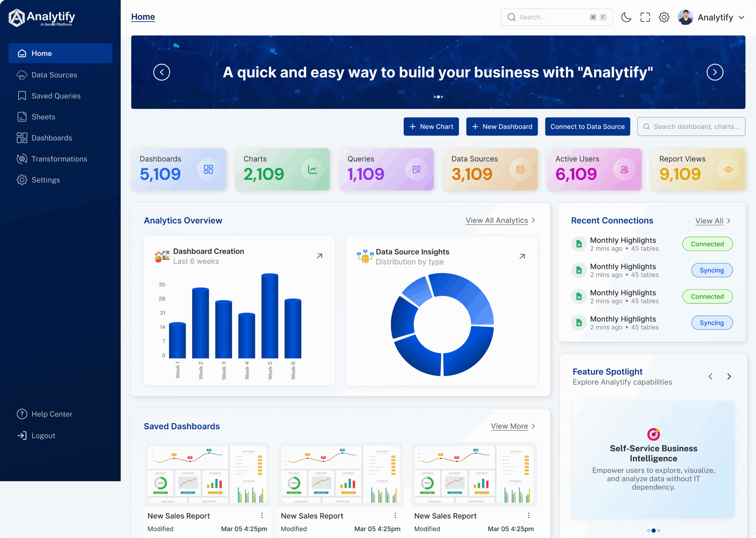Open Saved Queries section
The image size is (756, 538).
pyautogui.click(x=56, y=96)
